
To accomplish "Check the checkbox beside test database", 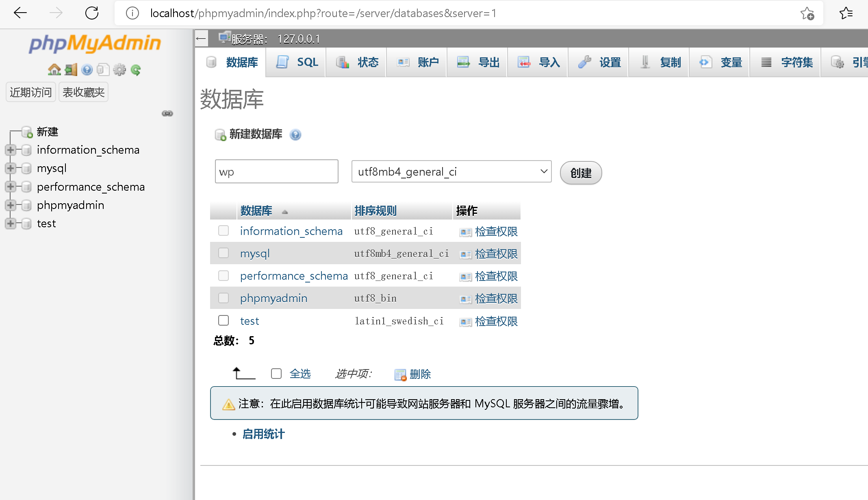I will [223, 320].
